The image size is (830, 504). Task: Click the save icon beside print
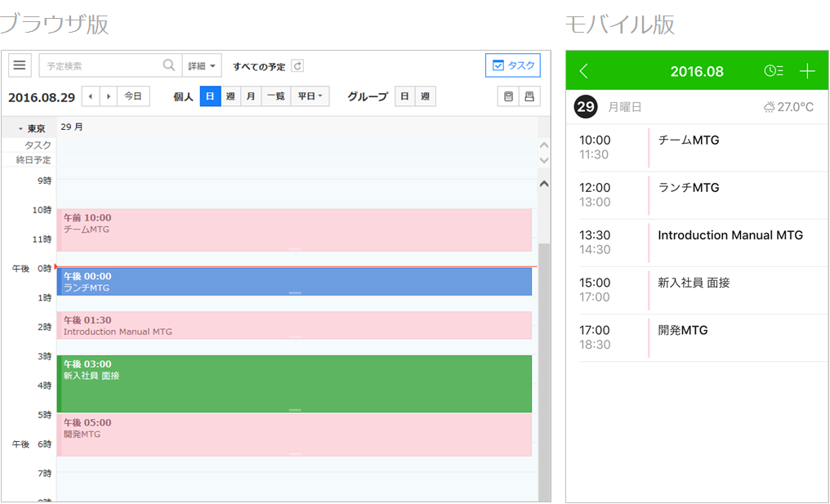coord(508,96)
